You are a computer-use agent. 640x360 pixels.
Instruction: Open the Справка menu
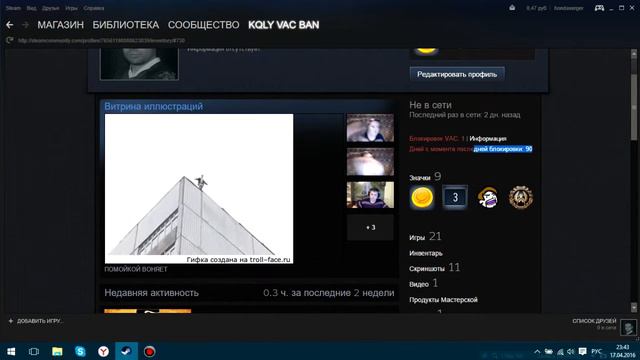tap(93, 8)
